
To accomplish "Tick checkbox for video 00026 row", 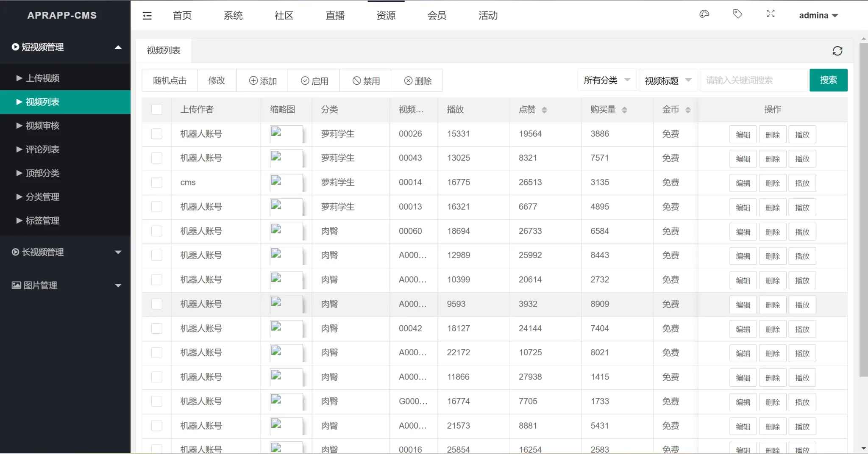I will click(x=157, y=134).
